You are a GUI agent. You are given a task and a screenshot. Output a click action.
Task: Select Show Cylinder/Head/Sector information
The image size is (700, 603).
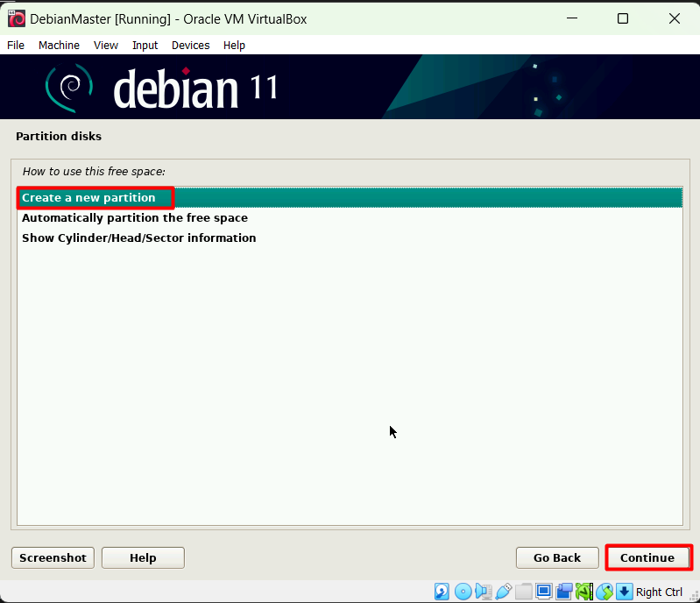pyautogui.click(x=350, y=238)
